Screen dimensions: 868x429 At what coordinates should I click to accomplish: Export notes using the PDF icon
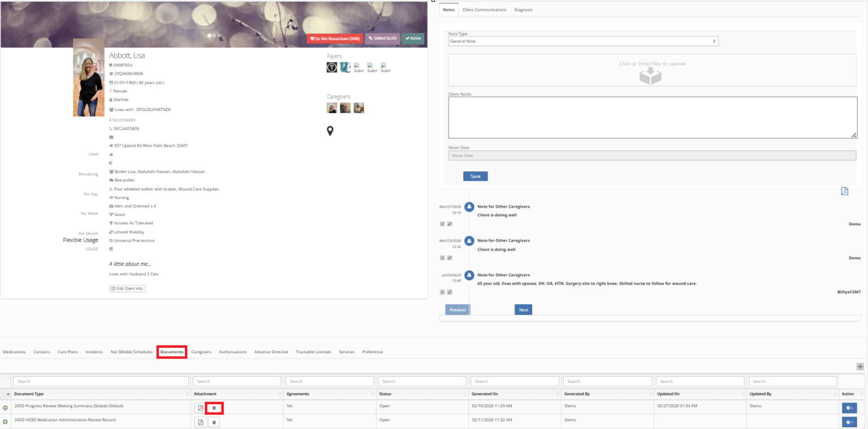point(844,191)
